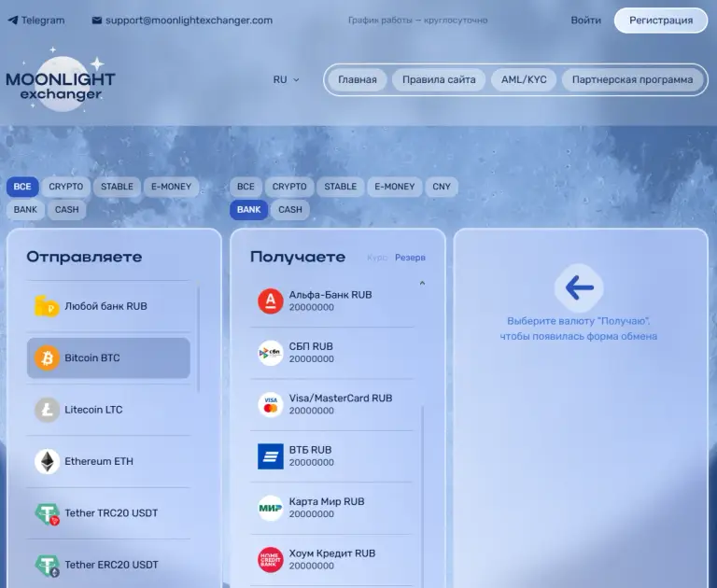This screenshot has width=717, height=588.
Task: Click the Войти login link
Action: [x=585, y=21]
